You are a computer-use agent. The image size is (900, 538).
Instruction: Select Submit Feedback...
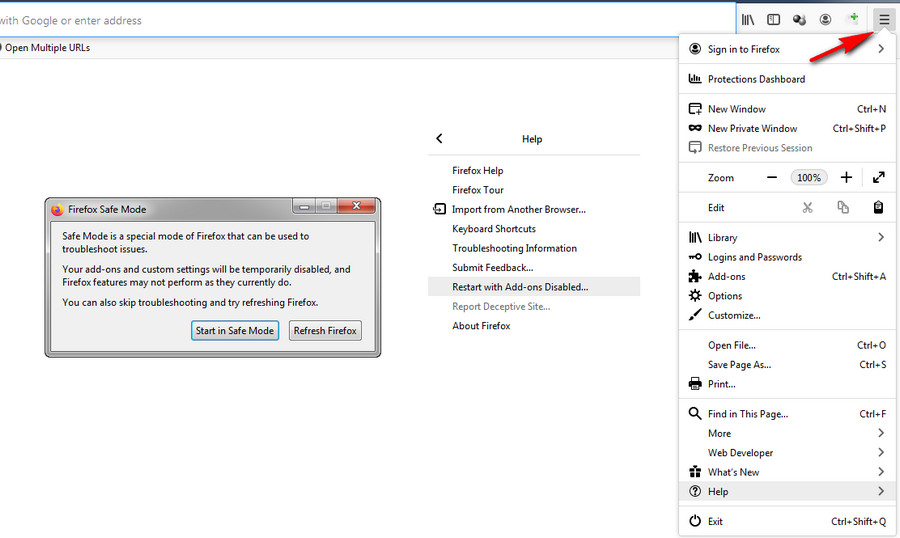click(534, 268)
